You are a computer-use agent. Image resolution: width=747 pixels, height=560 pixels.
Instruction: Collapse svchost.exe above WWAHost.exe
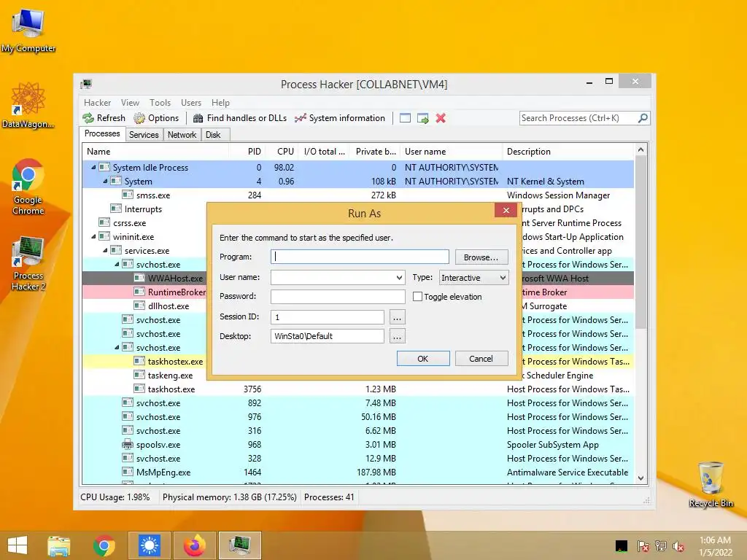coord(117,264)
